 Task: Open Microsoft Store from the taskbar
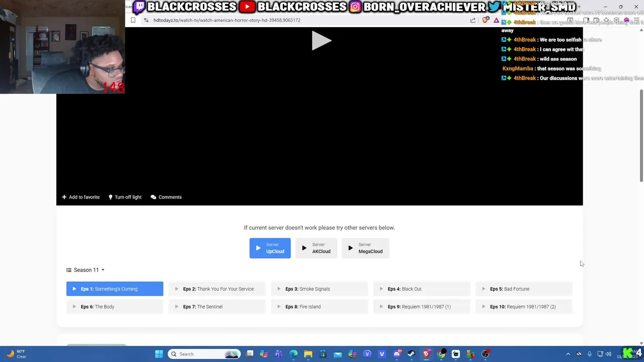click(323, 354)
